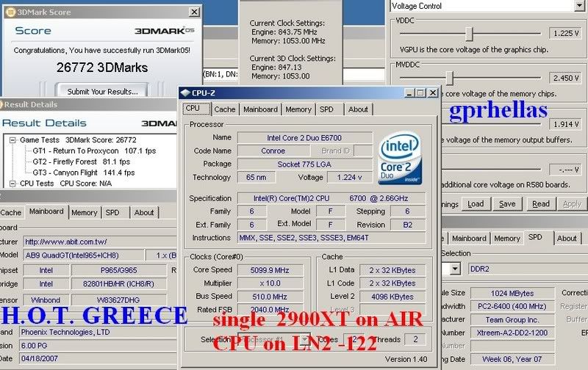Click Submit Your Results button

pyautogui.click(x=102, y=91)
